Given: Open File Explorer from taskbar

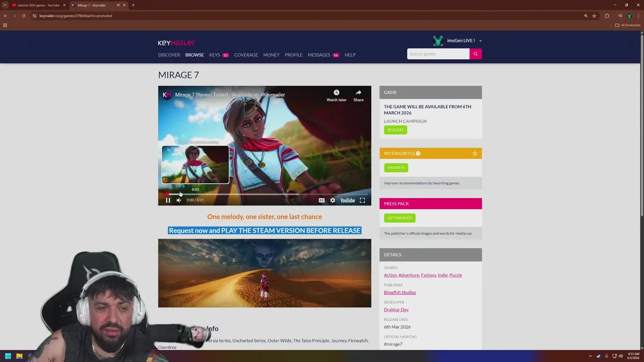Looking at the screenshot, I should 19,356.
